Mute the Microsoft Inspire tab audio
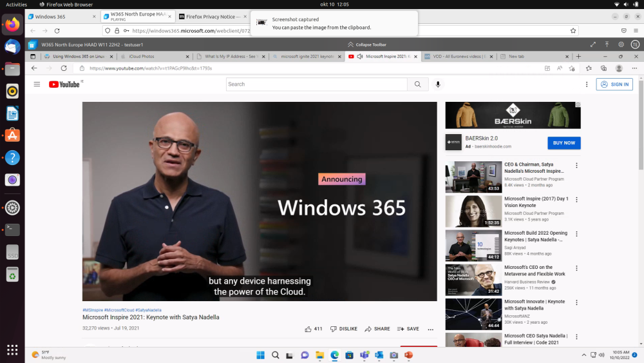This screenshot has height=363, width=644. click(x=360, y=56)
